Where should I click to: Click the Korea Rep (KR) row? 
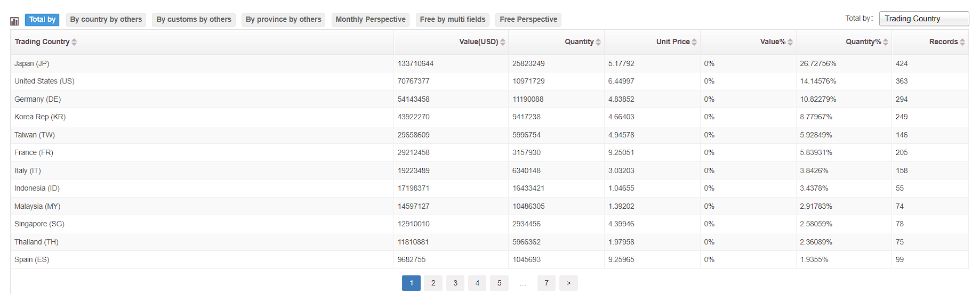coord(489,117)
